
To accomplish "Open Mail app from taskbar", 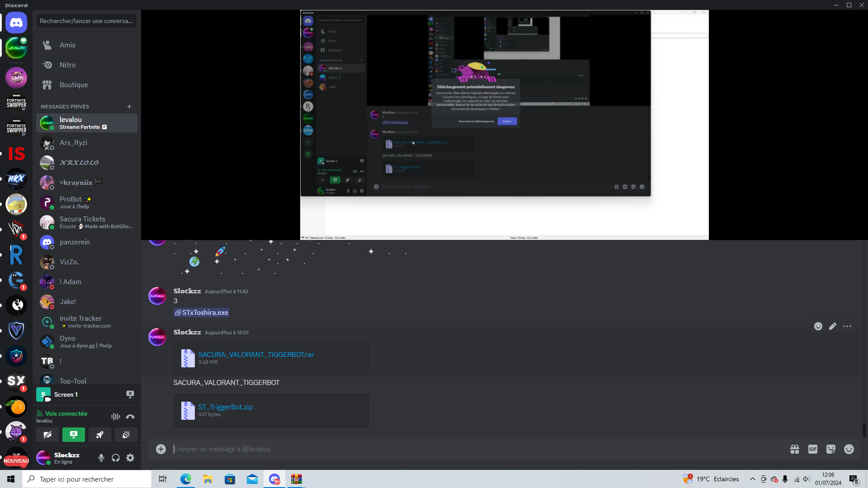I will tap(252, 479).
